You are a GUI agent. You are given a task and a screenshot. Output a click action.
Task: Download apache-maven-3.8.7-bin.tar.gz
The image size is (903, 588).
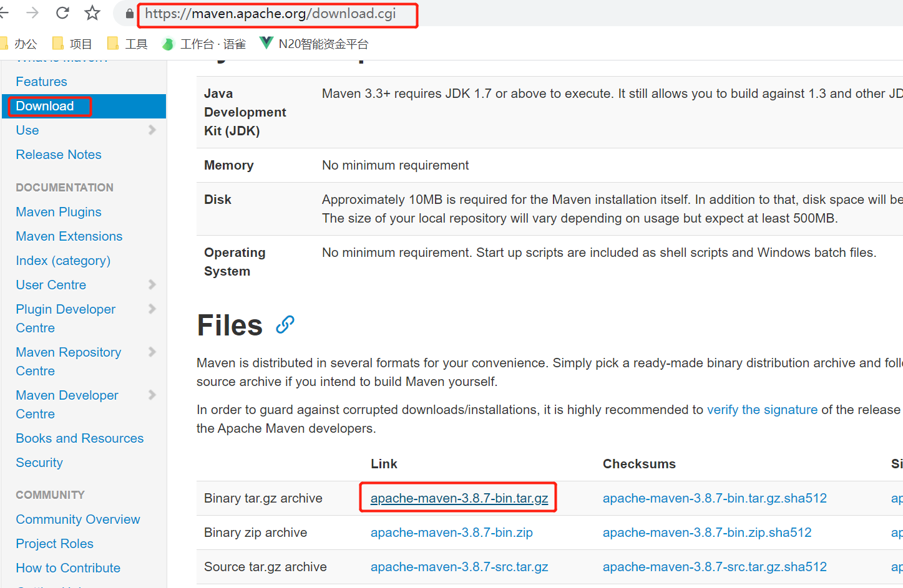459,498
